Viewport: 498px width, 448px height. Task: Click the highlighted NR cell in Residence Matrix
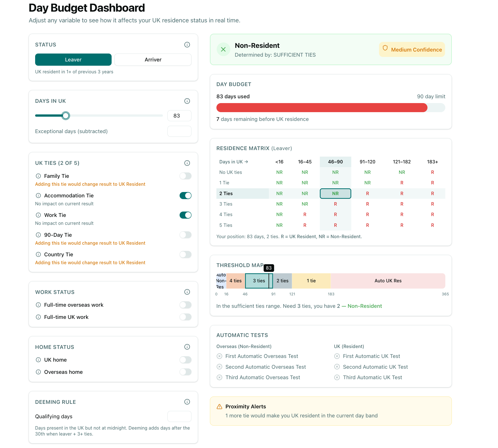pyautogui.click(x=335, y=193)
